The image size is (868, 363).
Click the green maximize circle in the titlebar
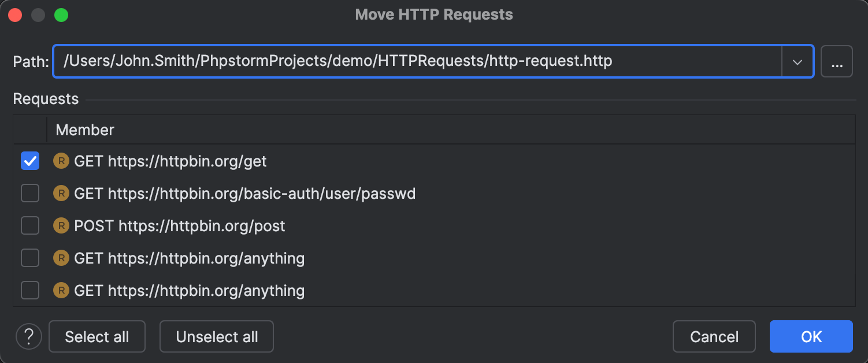tap(61, 14)
